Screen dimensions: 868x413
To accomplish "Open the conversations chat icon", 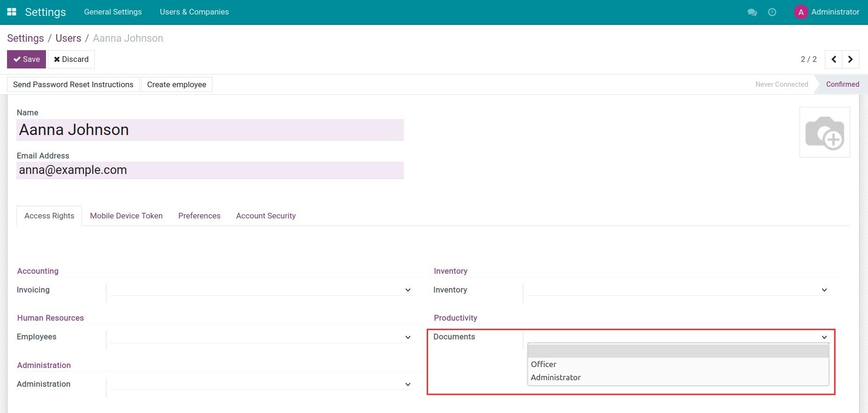I will tap(752, 12).
